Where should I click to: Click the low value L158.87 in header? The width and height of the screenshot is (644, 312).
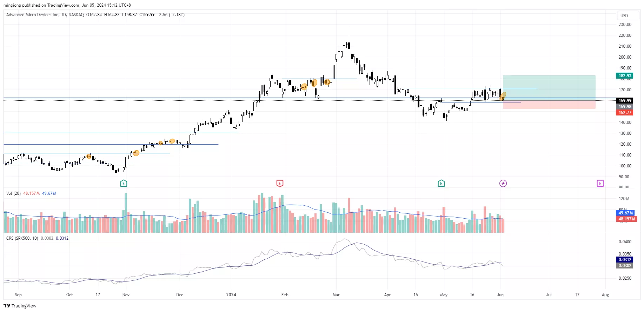130,15
